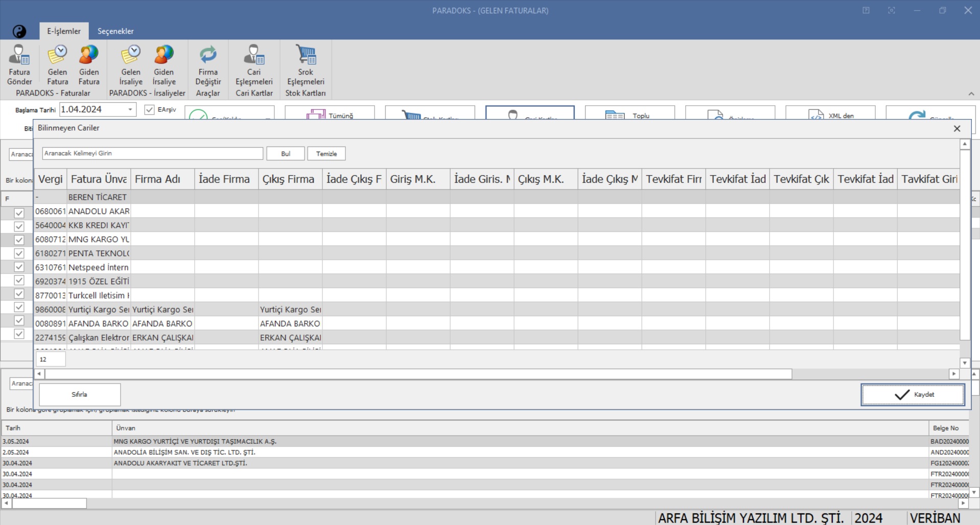Viewport: 980px width, 525px height.
Task: Open the Fatura Gönder icon
Action: click(x=19, y=65)
